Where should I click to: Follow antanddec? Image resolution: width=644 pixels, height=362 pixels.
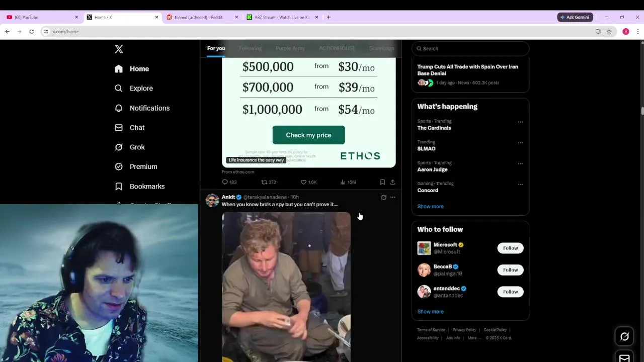coord(510,292)
